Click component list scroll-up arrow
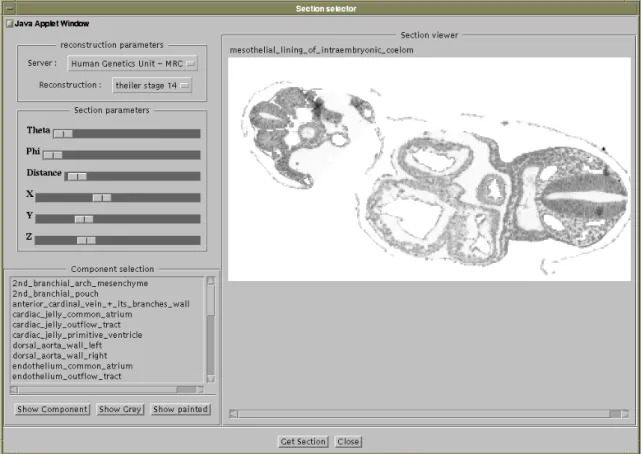The width and height of the screenshot is (642, 454). click(x=211, y=281)
